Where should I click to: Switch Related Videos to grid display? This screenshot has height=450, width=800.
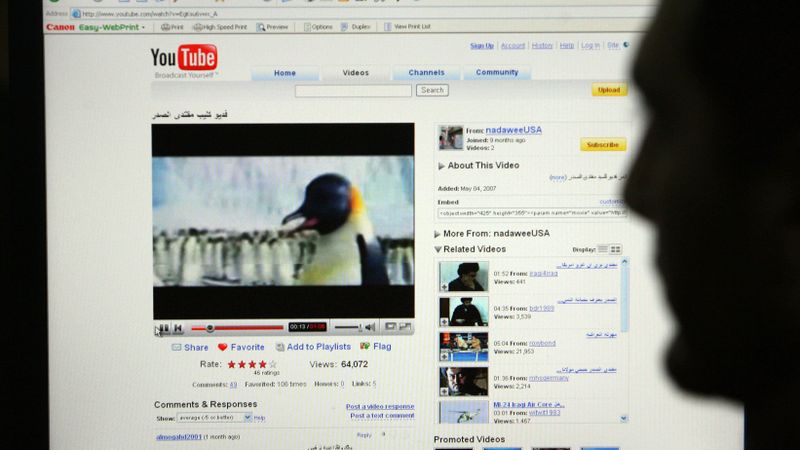pyautogui.click(x=615, y=249)
